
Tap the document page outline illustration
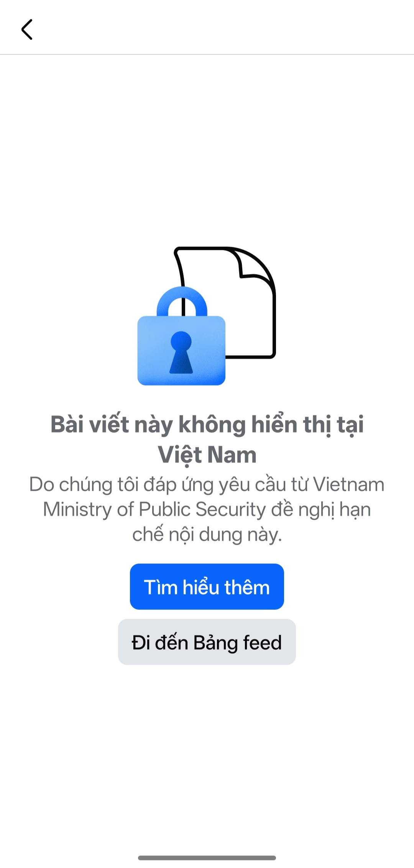pyautogui.click(x=226, y=302)
